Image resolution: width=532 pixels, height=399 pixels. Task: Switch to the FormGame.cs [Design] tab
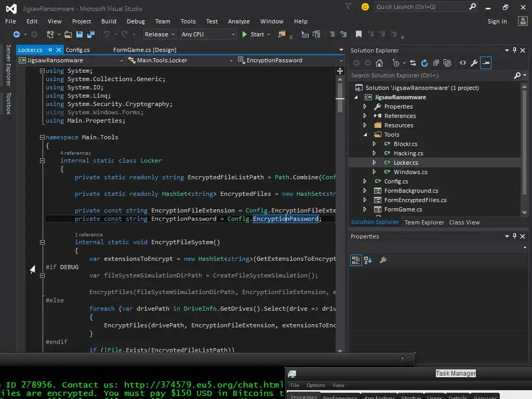coord(145,50)
